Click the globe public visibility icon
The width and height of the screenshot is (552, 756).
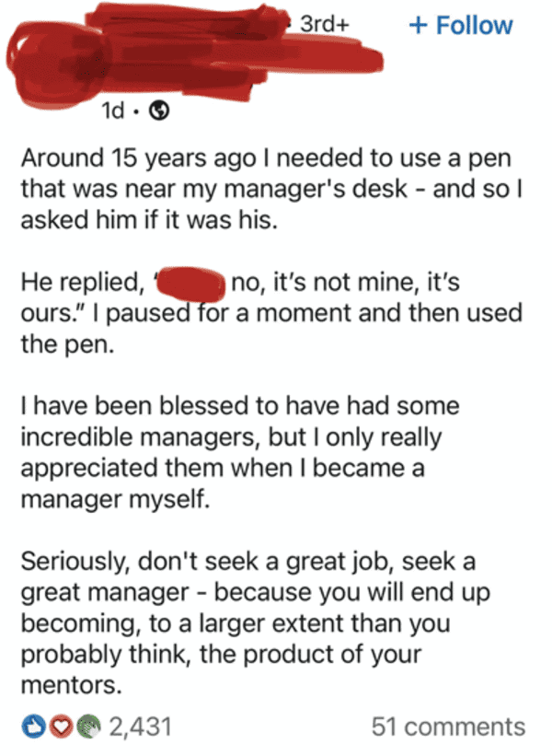pos(159,111)
